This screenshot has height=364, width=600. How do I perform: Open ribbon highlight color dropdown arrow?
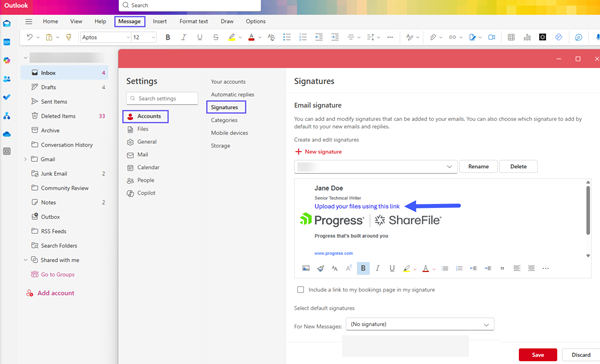click(x=240, y=38)
